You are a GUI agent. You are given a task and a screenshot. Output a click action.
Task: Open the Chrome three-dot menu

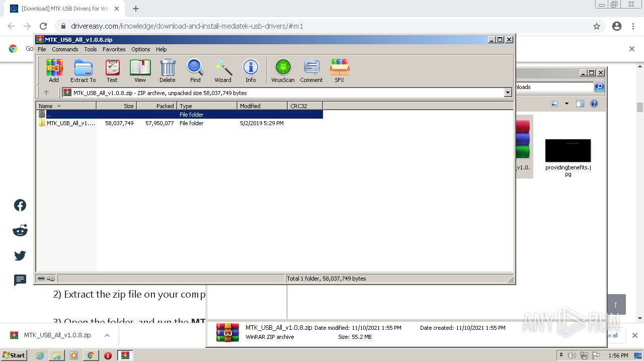[x=633, y=26]
